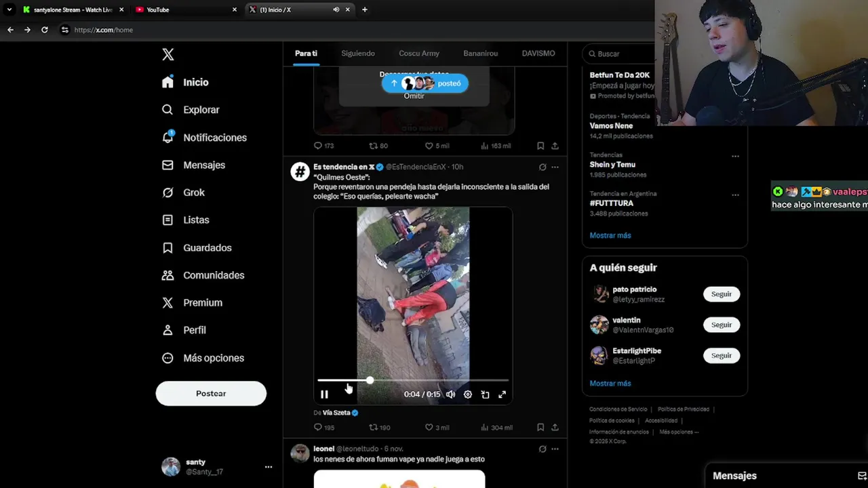Open Mensajes envelope icon

pos(167,165)
